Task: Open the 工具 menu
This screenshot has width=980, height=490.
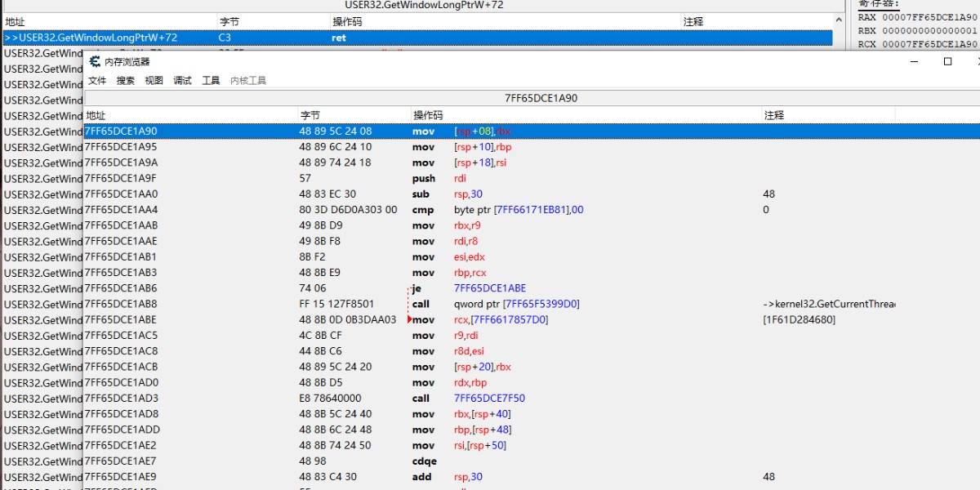Action: [x=211, y=81]
